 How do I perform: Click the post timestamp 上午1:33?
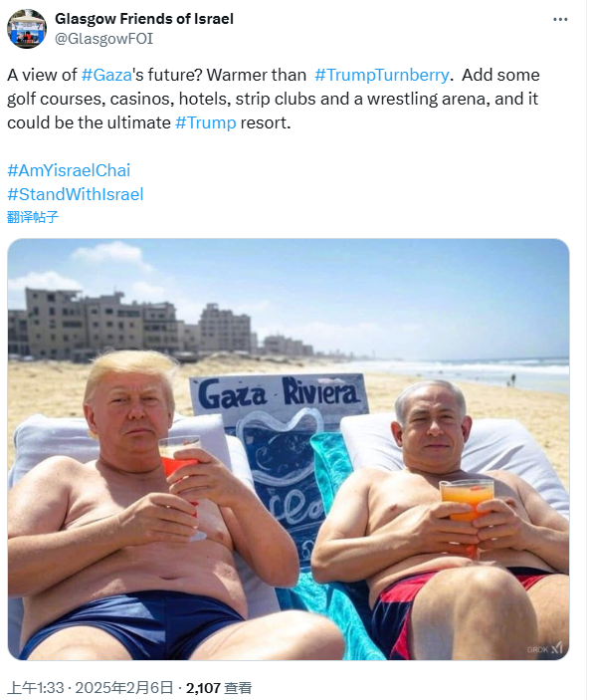36,687
